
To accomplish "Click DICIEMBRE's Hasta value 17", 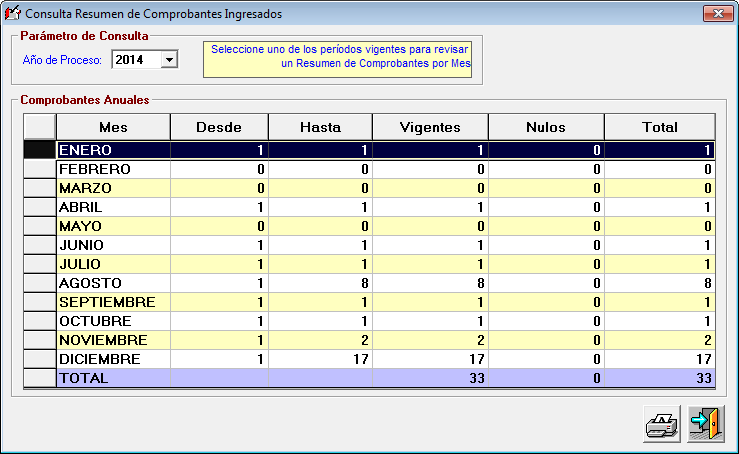I will point(361,359).
